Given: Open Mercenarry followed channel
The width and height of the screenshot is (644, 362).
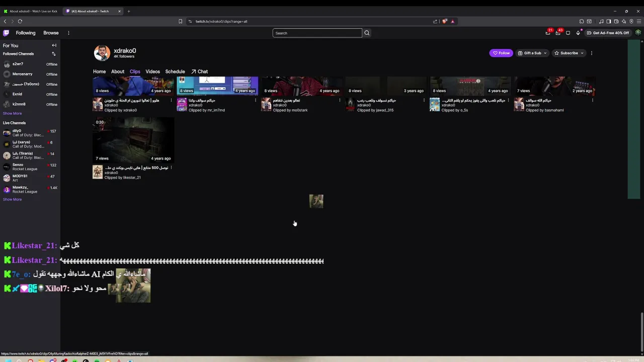Looking at the screenshot, I should [30, 74].
